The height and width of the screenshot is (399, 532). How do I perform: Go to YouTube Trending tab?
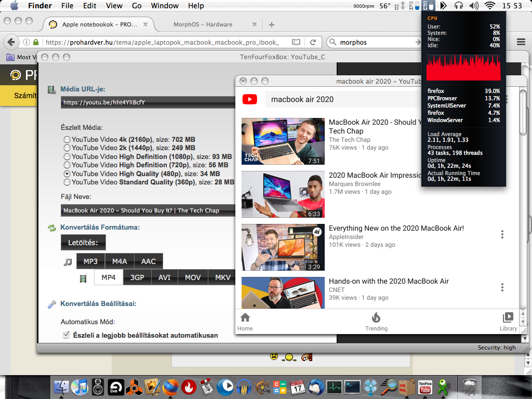click(376, 322)
